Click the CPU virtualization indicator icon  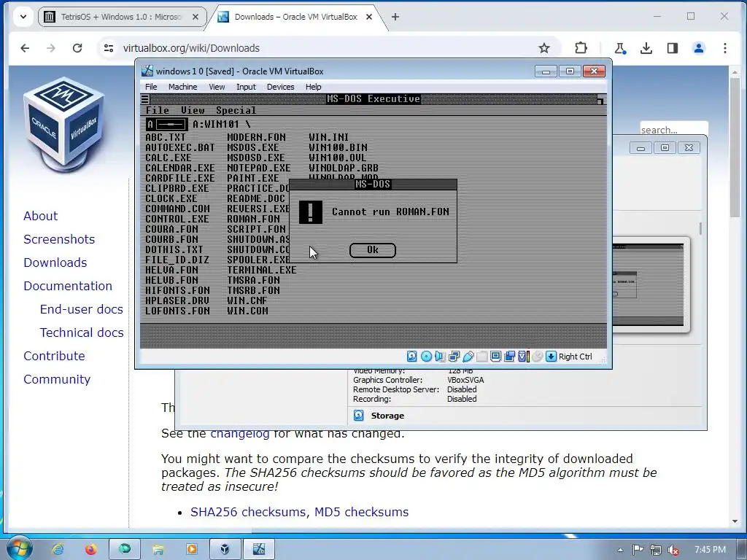(x=523, y=356)
